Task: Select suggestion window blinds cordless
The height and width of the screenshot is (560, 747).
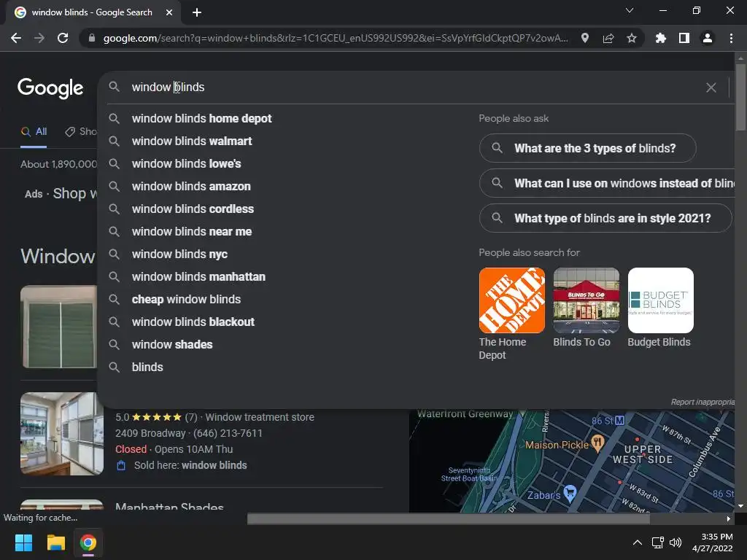Action: tap(193, 209)
